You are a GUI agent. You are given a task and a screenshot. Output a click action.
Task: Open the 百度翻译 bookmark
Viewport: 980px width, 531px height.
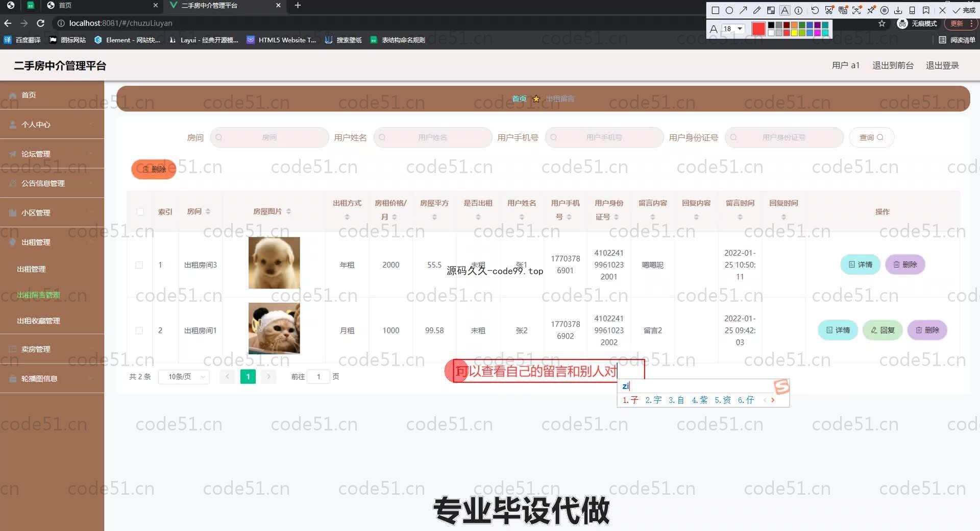(x=22, y=40)
